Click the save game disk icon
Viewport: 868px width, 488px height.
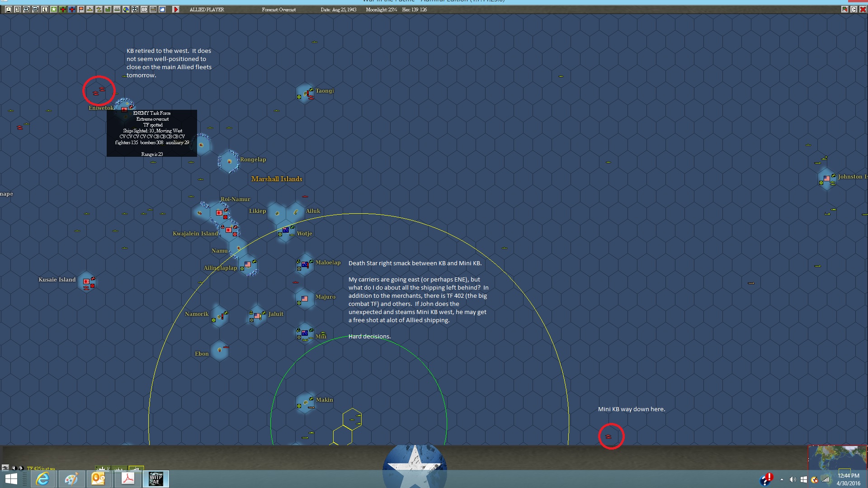[x=9, y=9]
